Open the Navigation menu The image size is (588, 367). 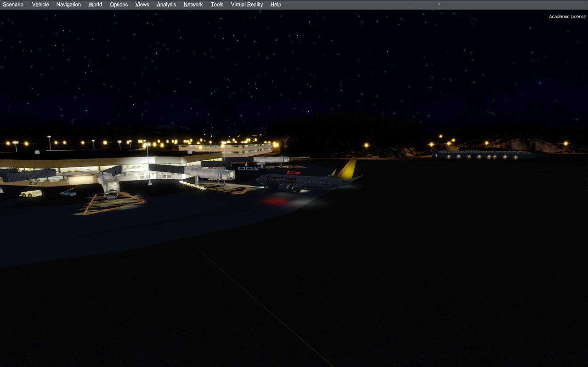tap(68, 5)
